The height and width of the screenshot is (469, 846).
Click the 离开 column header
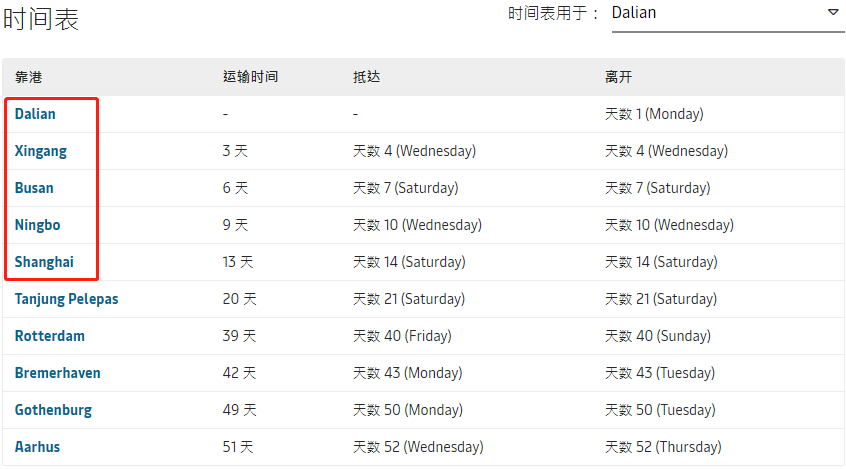[618, 77]
